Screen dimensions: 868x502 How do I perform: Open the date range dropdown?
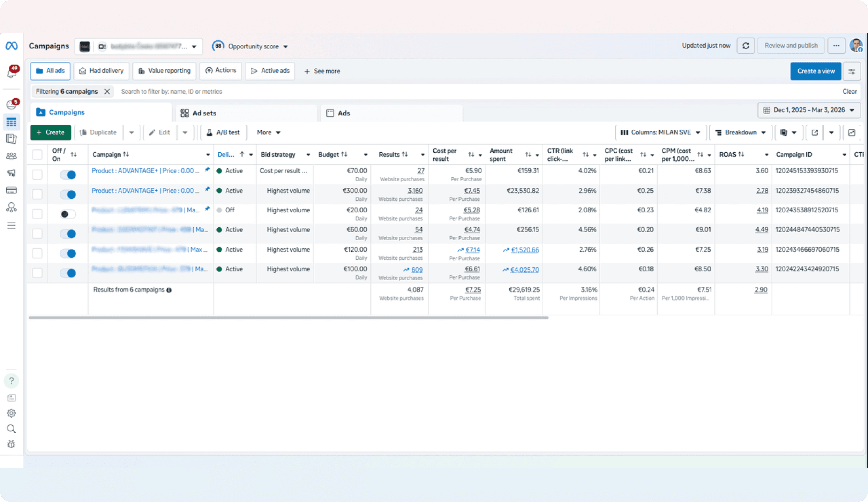tap(809, 110)
